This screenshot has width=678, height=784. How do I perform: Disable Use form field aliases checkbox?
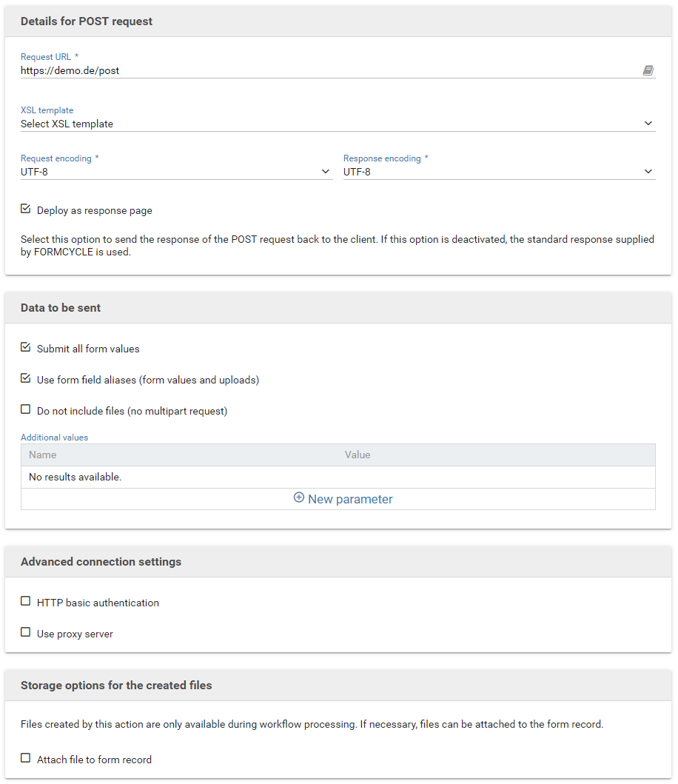tap(25, 378)
